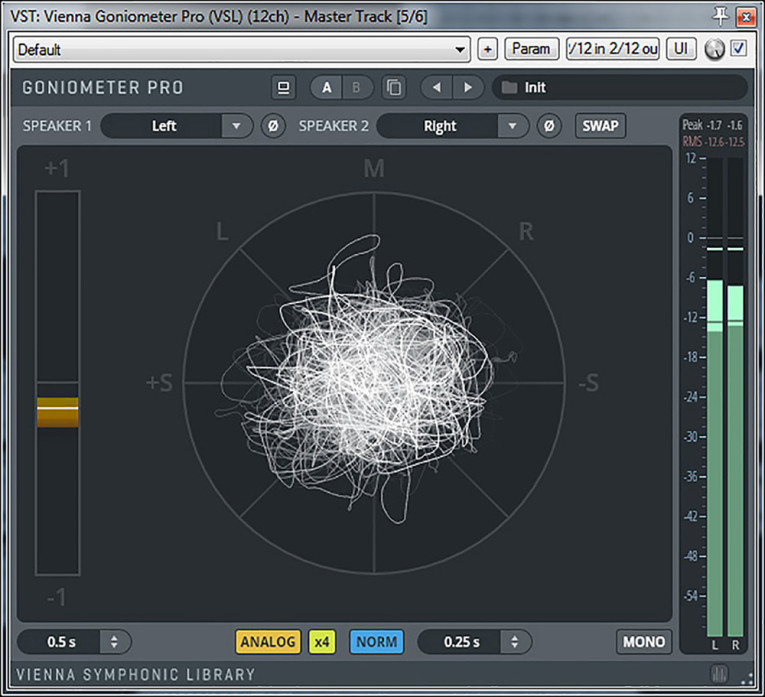
Task: Click the plus preset button
Action: 487,49
